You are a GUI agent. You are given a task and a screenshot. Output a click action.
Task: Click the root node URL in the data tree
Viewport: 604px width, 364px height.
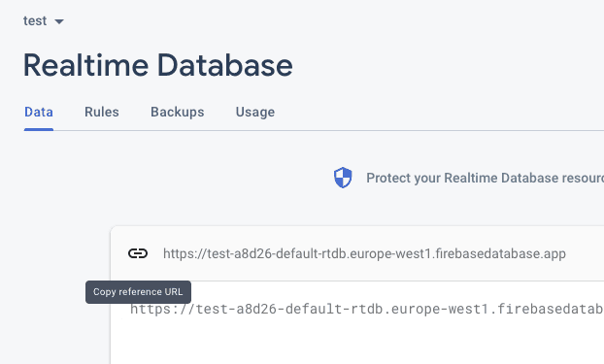[x=367, y=309]
